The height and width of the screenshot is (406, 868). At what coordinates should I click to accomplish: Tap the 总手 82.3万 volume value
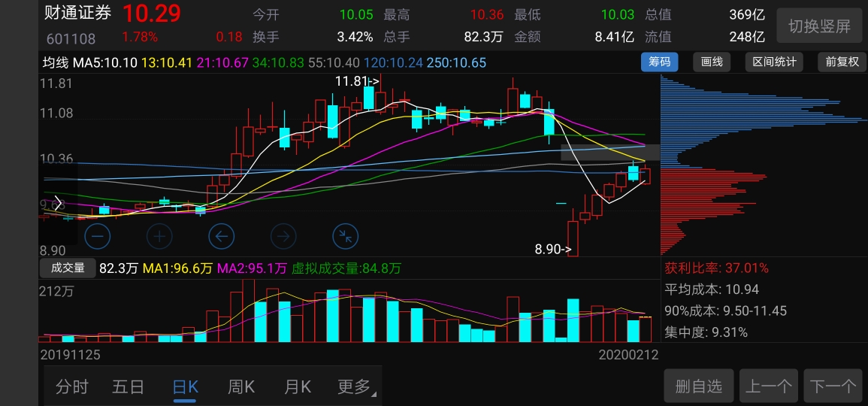coord(483,37)
